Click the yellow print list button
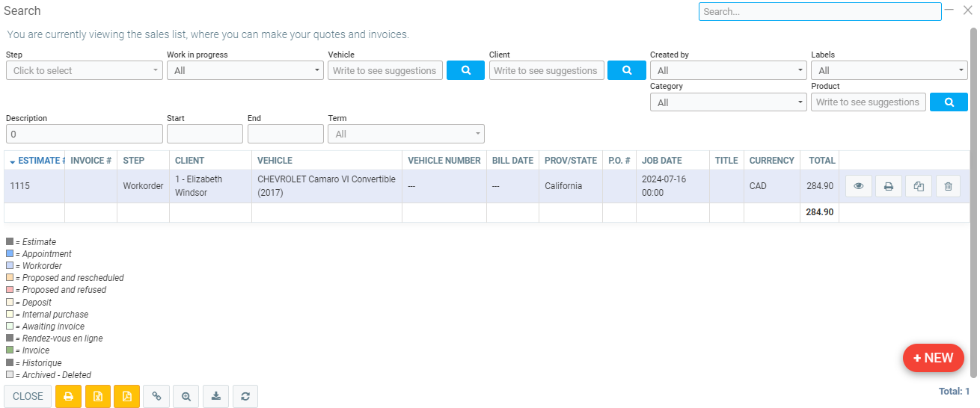Viewport: 980px width, 408px height. 68,397
